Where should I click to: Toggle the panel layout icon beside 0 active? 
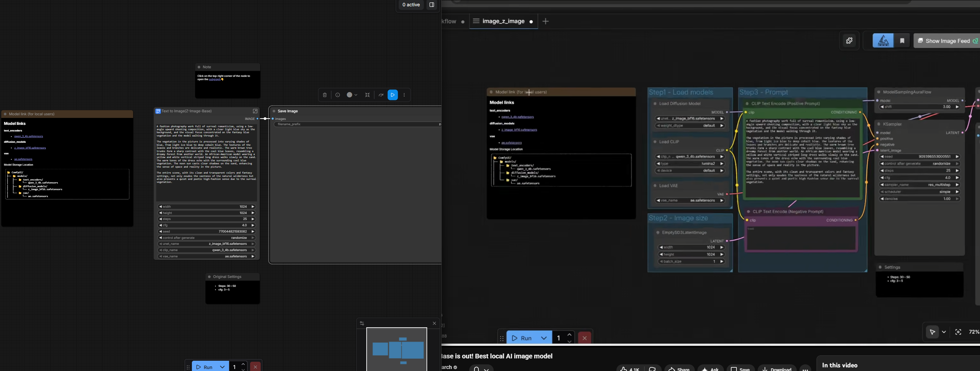[x=432, y=5]
